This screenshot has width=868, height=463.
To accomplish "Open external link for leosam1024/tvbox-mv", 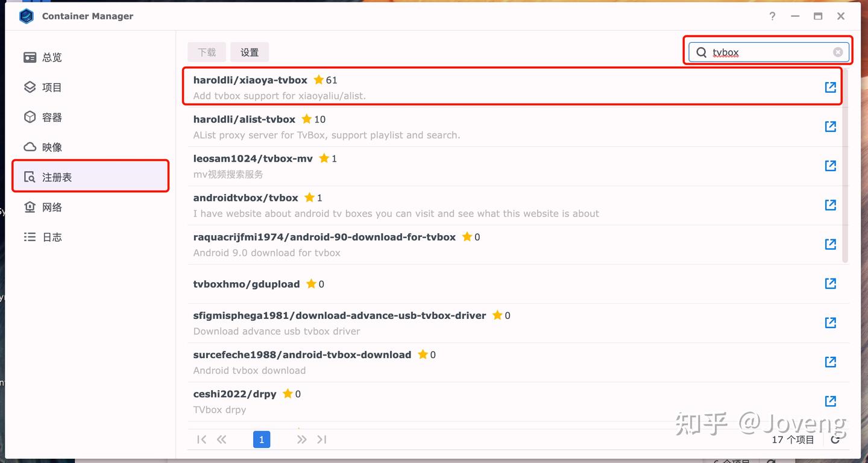I will coord(830,166).
